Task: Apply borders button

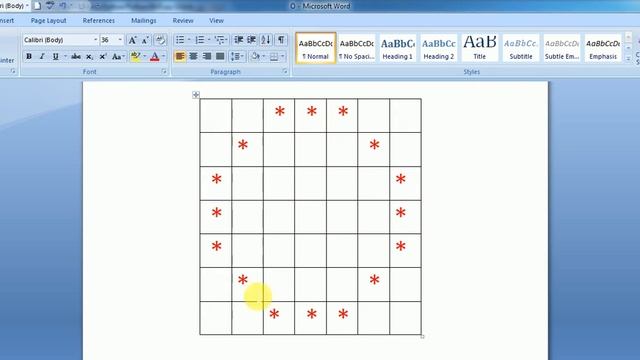Action: (x=274, y=56)
